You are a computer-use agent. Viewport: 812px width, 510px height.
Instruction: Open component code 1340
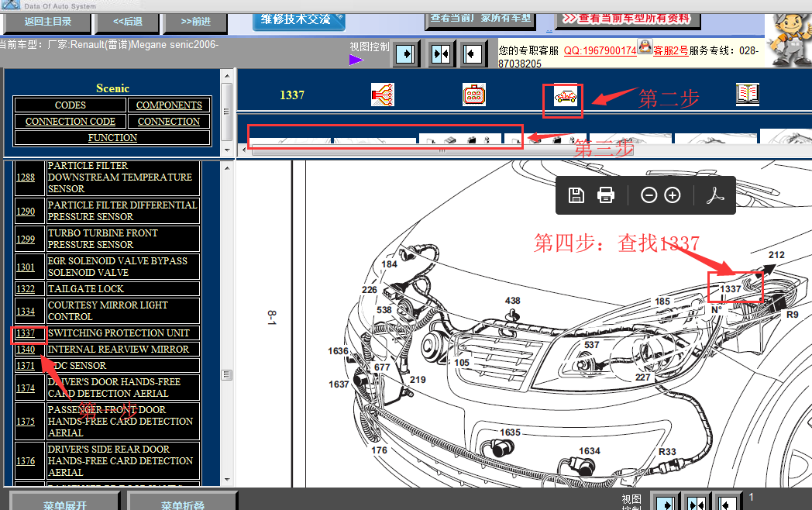click(26, 350)
